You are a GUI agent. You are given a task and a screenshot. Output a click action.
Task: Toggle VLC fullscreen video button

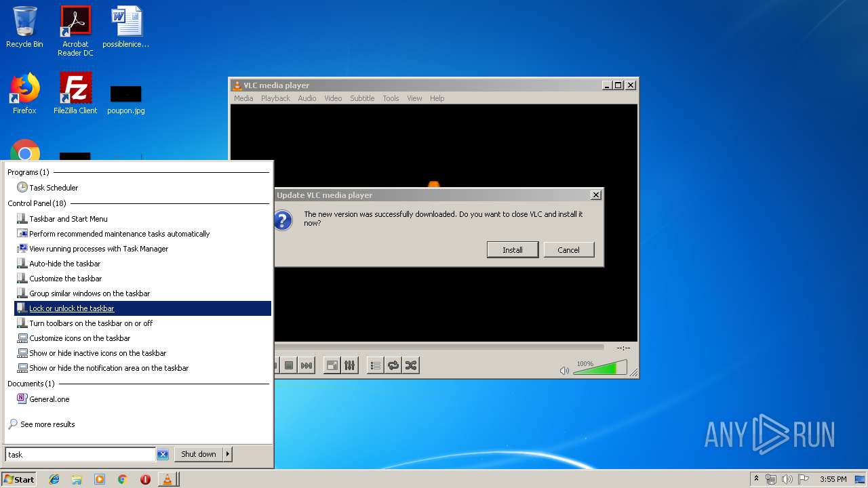coord(332,365)
